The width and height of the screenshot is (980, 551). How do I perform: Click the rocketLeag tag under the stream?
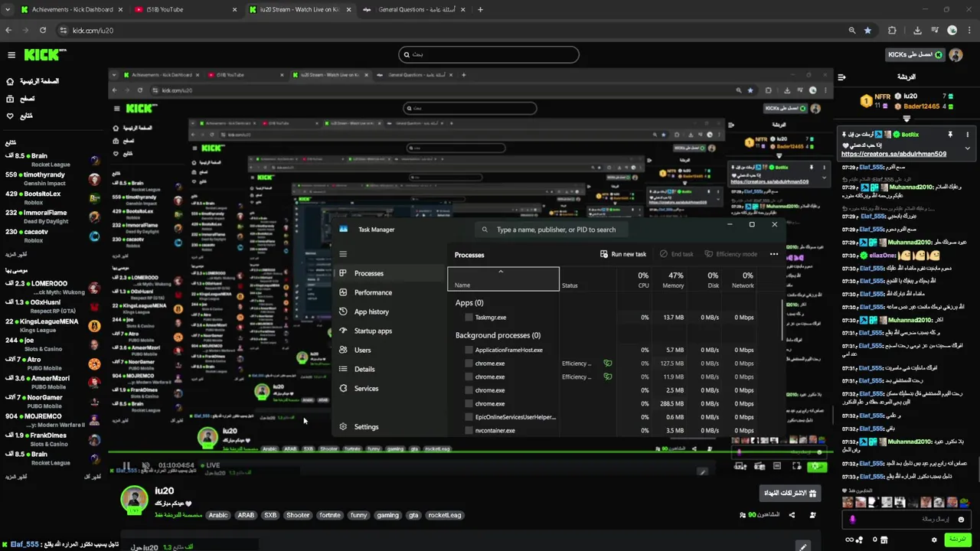[x=445, y=515]
